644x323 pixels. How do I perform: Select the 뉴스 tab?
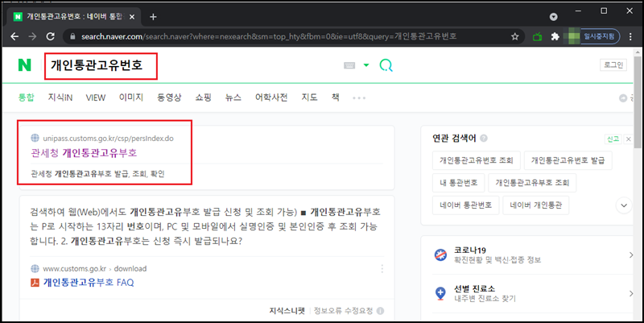click(x=233, y=97)
